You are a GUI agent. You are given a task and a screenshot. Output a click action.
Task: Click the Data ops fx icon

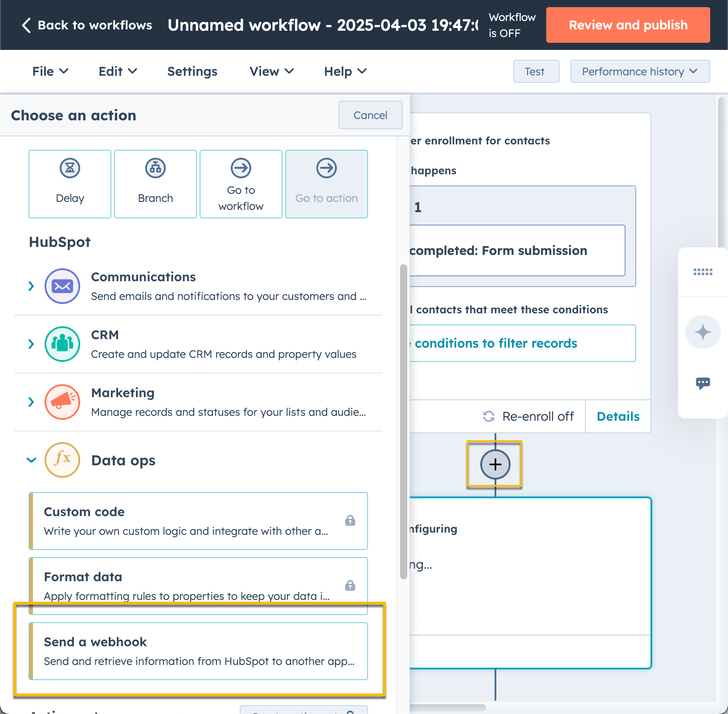pyautogui.click(x=62, y=460)
